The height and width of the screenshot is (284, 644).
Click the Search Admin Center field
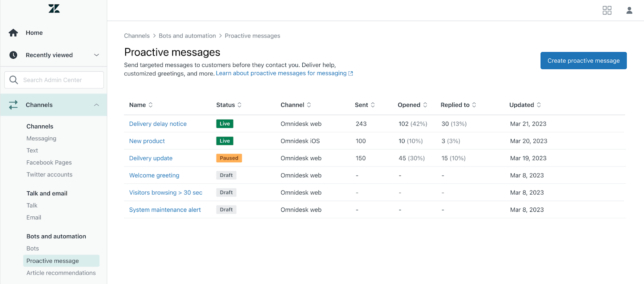point(60,80)
